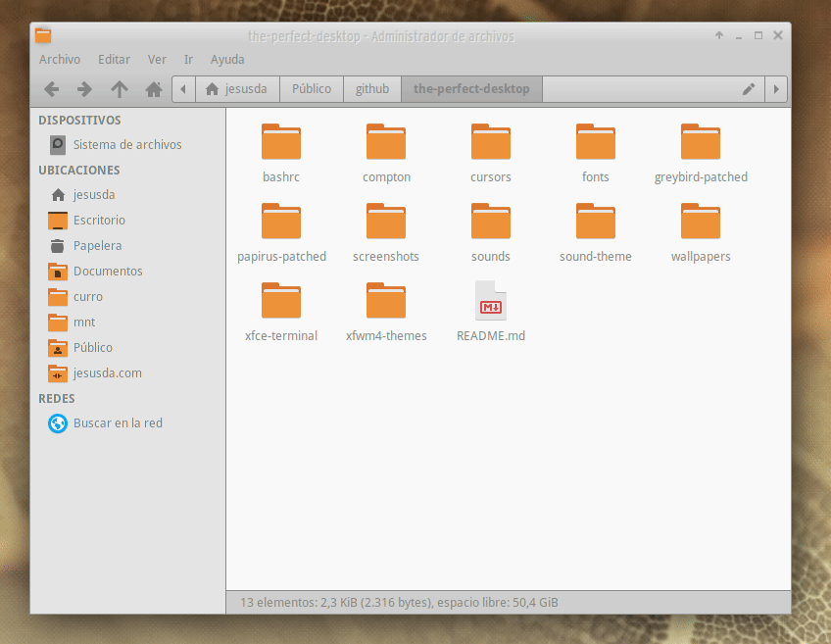Go back with the left arrow toolbar button

coord(52,89)
